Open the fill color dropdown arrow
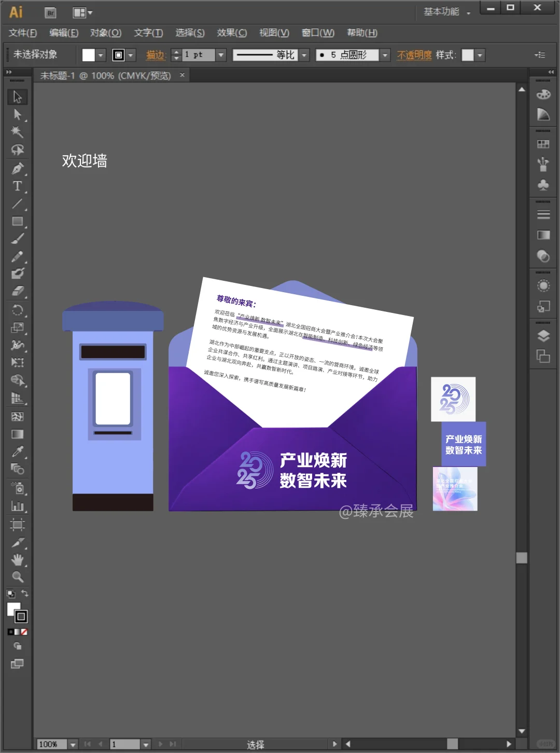The height and width of the screenshot is (753, 560). point(101,55)
